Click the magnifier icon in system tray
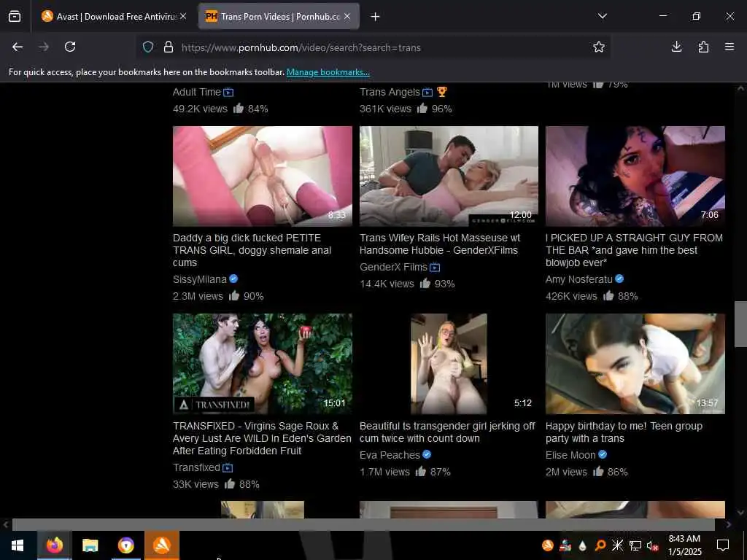Image resolution: width=747 pixels, height=560 pixels. click(600, 545)
